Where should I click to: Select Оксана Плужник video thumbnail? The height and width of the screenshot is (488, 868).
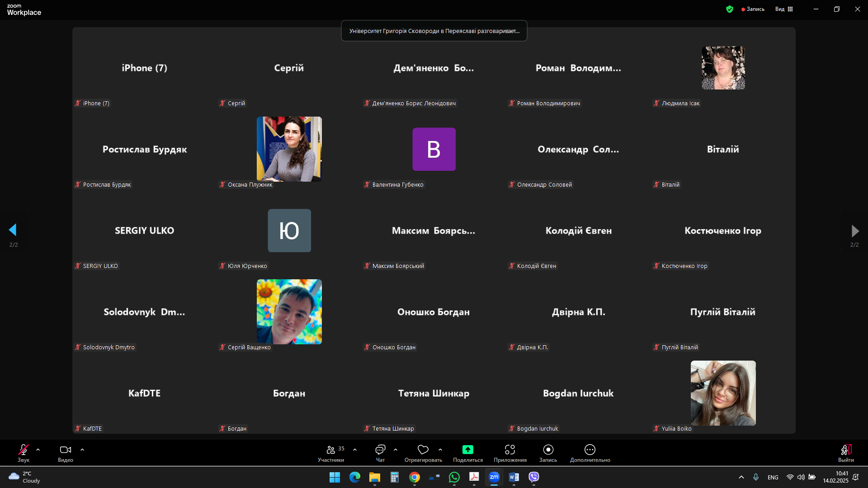click(x=289, y=149)
